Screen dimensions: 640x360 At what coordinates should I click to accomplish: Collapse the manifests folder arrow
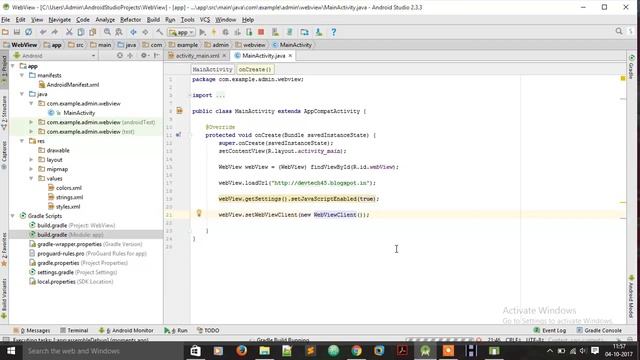coord(22,75)
